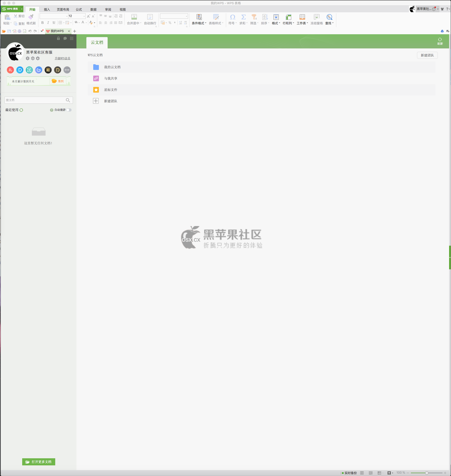The height and width of the screenshot is (476, 451).
Task: Click the Cut (剪切) scissors icon
Action: click(16, 16)
